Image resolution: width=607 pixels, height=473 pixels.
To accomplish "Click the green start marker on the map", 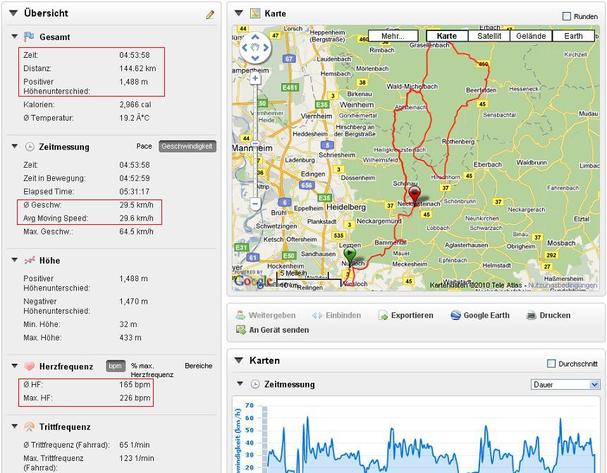I will [x=350, y=255].
